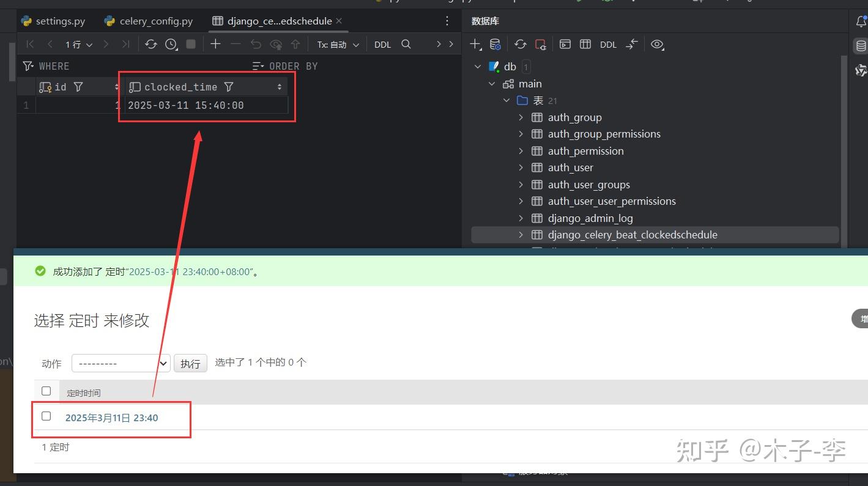Open the 动作 action dropdown

(x=120, y=363)
